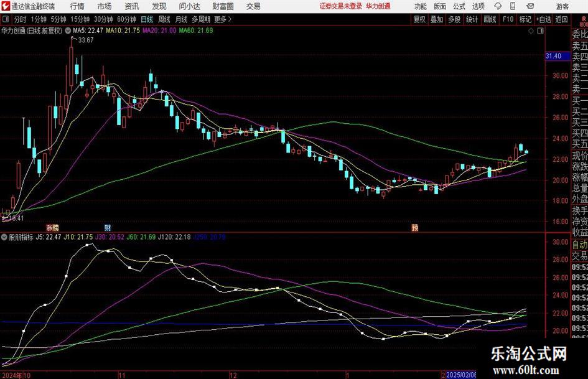Viewport: 588px width, 379px height.
Task: Open the 问小达 menu
Action: [x=189, y=6]
